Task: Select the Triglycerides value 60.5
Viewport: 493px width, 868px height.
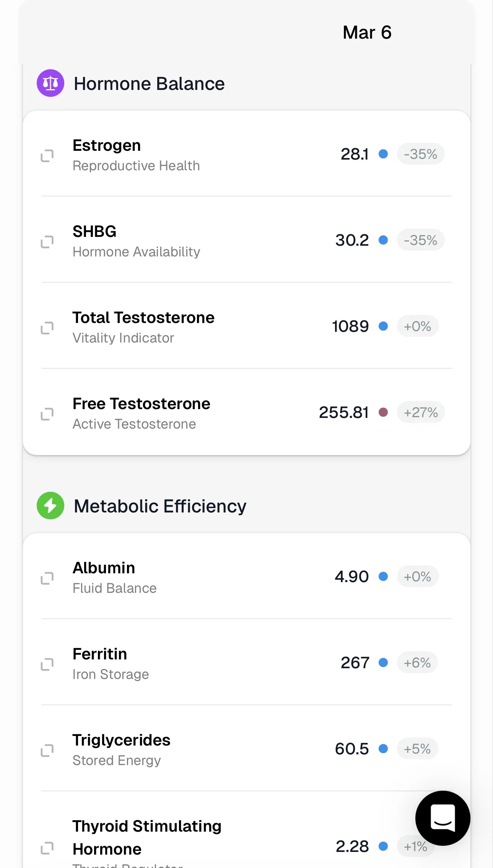Action: coord(351,749)
